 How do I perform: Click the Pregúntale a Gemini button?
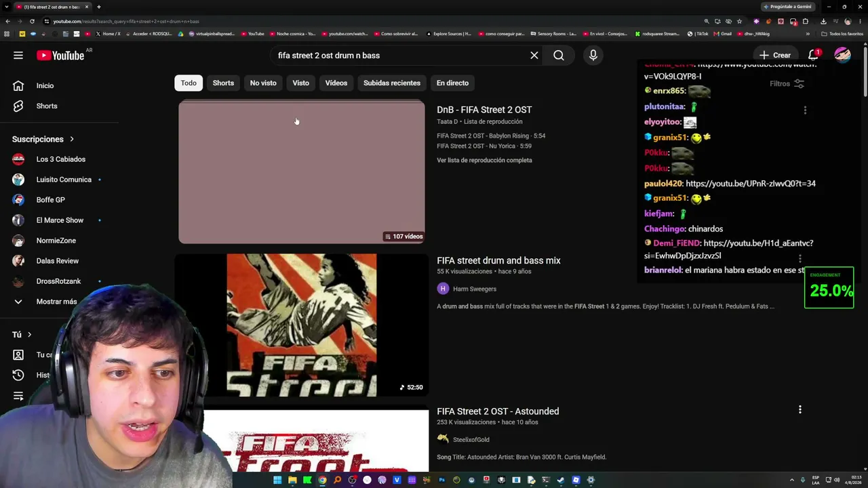click(787, 7)
